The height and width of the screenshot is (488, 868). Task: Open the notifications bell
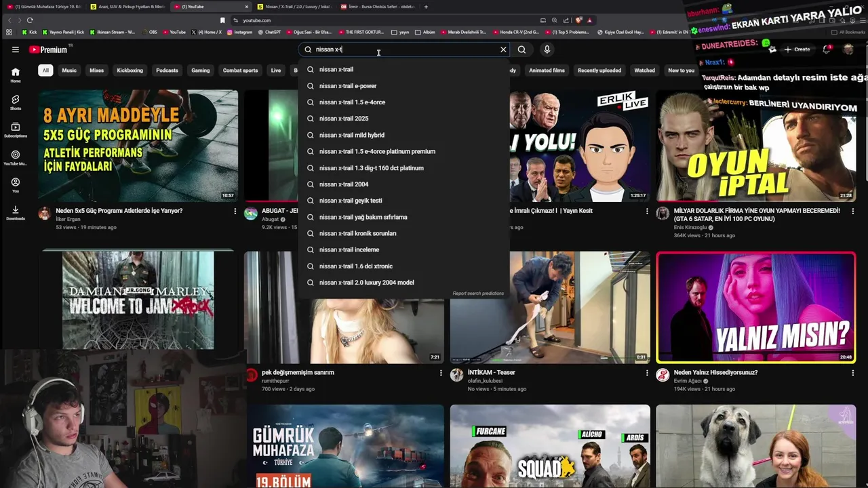coord(827,49)
